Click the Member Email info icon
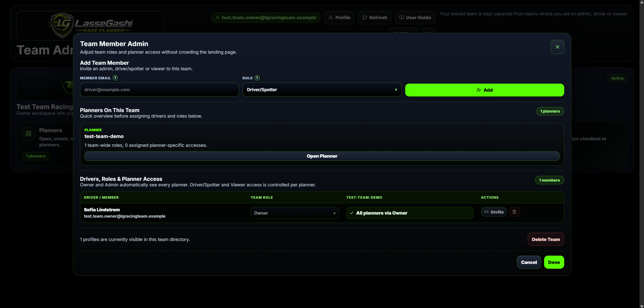 pos(115,78)
